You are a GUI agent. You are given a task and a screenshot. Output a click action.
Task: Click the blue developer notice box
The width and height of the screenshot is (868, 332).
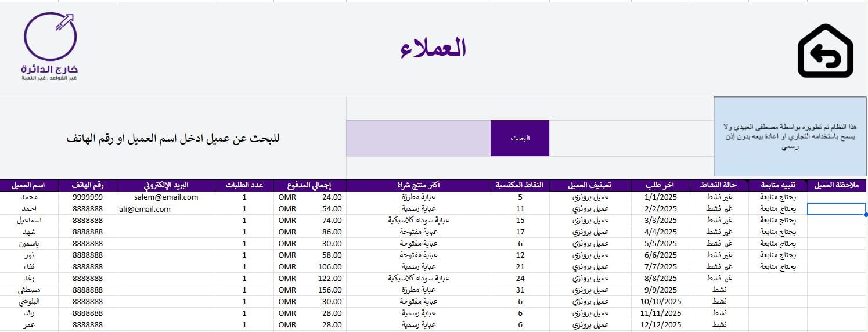789,136
